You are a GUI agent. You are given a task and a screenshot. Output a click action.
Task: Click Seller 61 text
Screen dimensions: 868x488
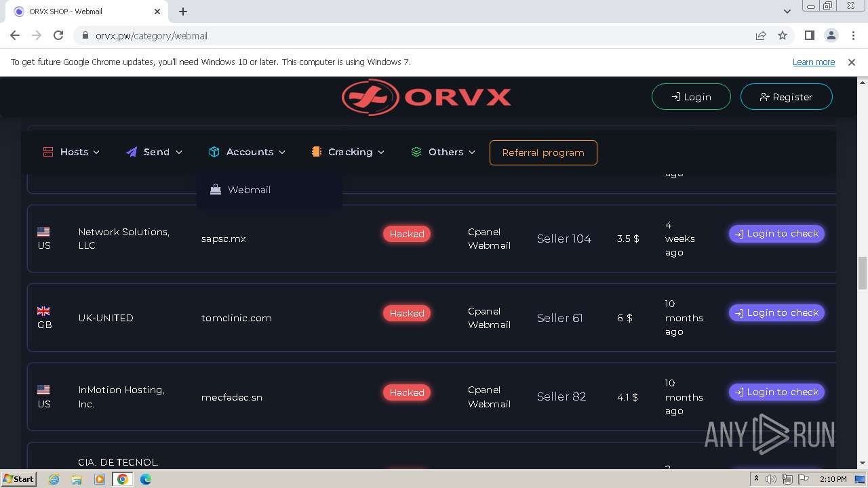click(x=560, y=318)
